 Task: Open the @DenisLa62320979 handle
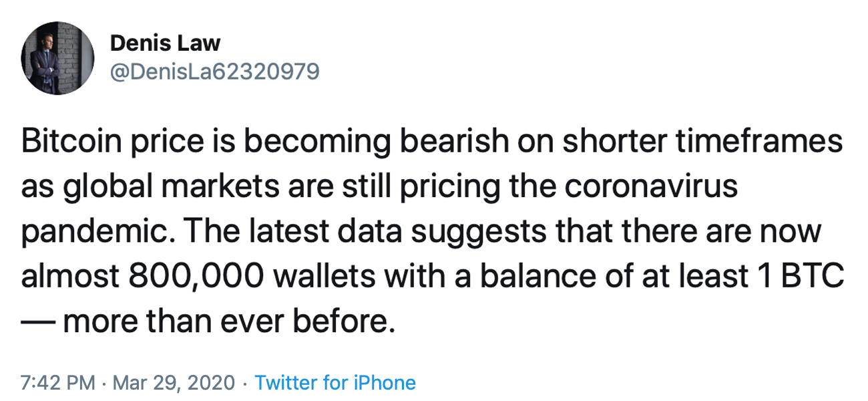point(214,71)
